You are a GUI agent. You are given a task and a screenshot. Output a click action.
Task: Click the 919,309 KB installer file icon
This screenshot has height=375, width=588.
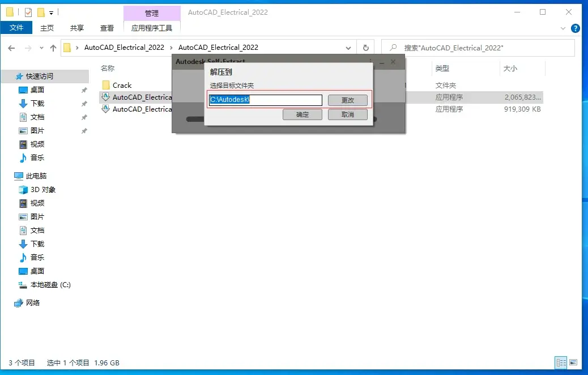(x=106, y=109)
